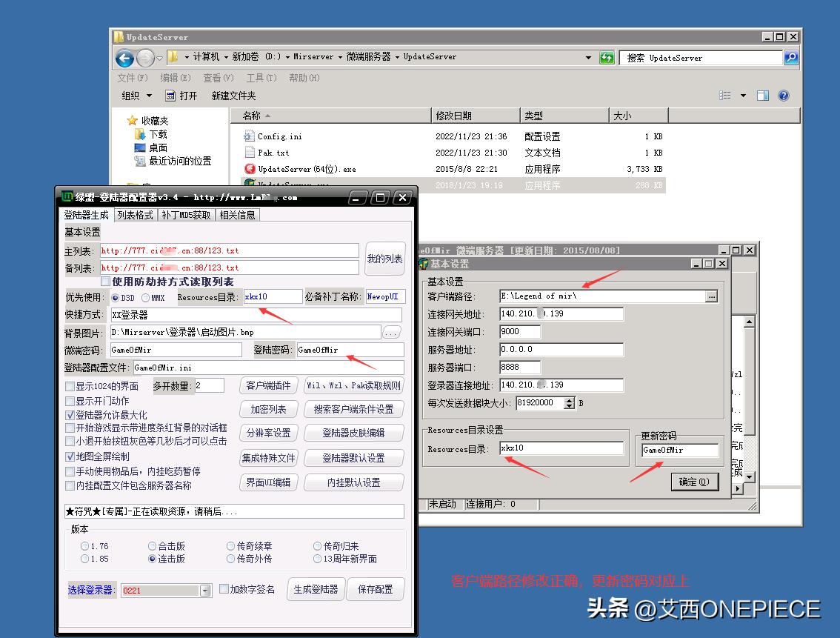The width and height of the screenshot is (840, 638).
Task: Enable 使用防劫持方式读取列表 checkbox
Action: pos(104,279)
